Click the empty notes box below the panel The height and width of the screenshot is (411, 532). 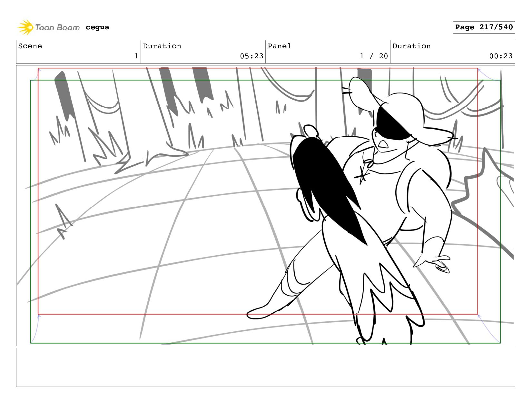[x=265, y=367]
